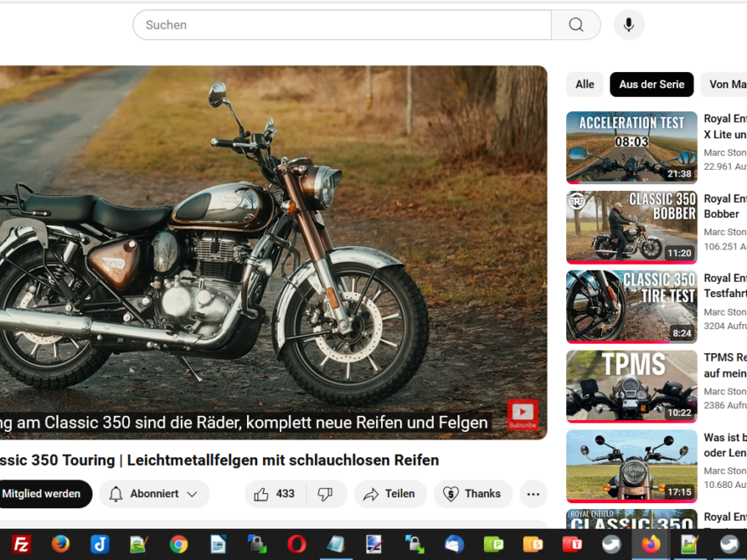The image size is (747, 560).
Task: Open the orange S spreadsheet app icon
Action: 532,544
